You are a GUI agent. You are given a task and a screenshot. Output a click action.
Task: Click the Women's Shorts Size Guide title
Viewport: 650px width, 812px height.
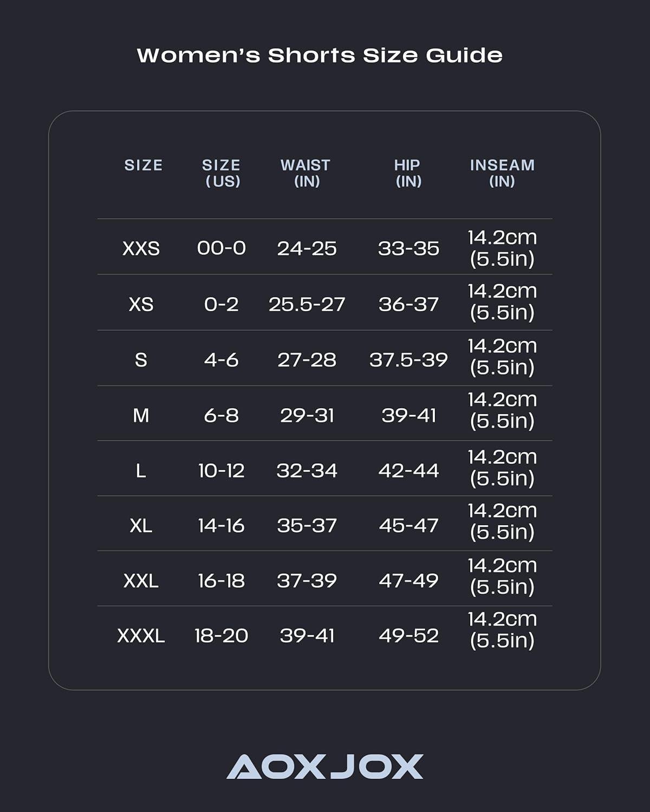point(320,55)
